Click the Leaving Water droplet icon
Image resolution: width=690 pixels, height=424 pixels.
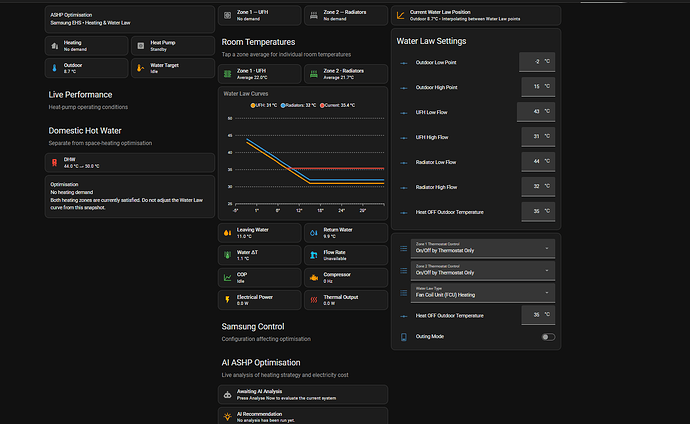point(228,233)
